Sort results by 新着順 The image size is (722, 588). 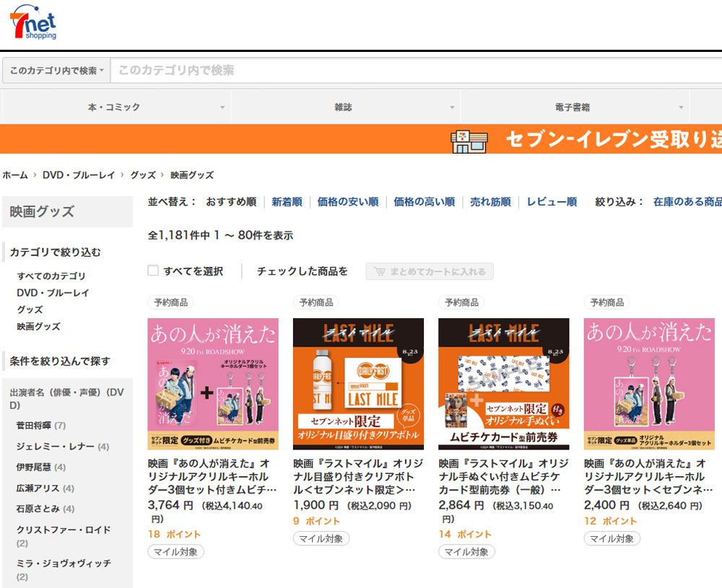287,202
